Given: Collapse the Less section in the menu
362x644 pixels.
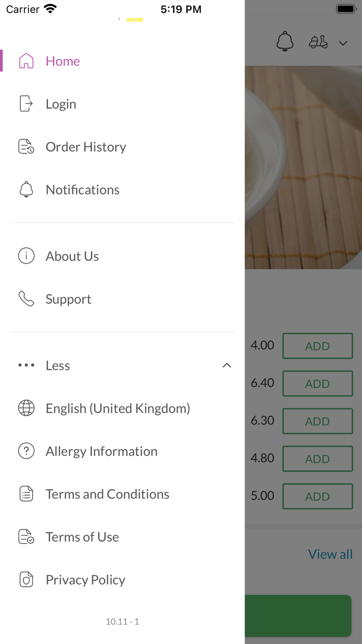Looking at the screenshot, I should point(227,365).
